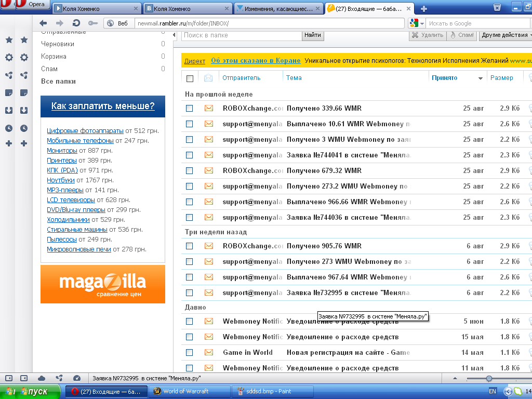Tick the select-all checkbox in table header
The height and width of the screenshot is (399, 532).
[190, 78]
